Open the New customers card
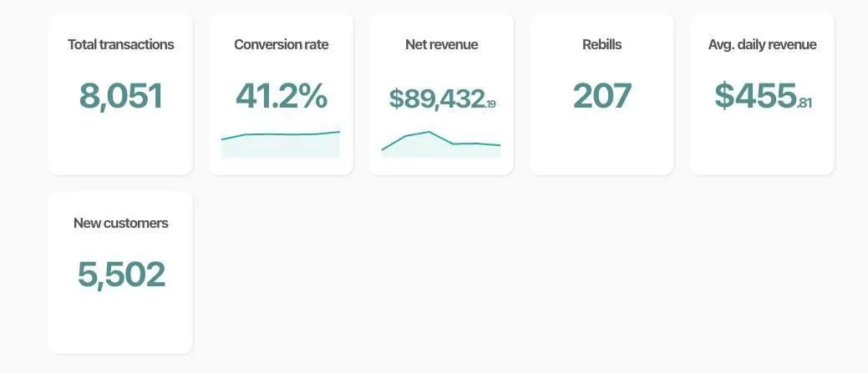 pyautogui.click(x=120, y=273)
